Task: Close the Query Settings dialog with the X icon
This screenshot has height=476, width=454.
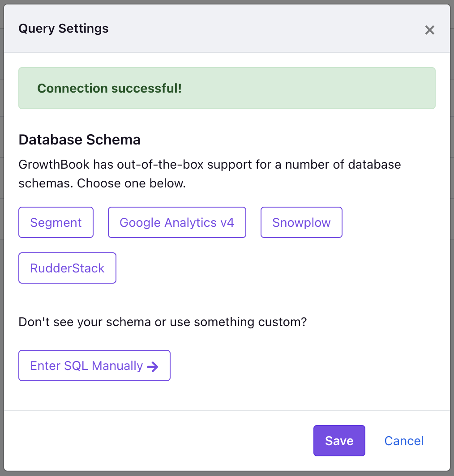Action: [x=429, y=30]
